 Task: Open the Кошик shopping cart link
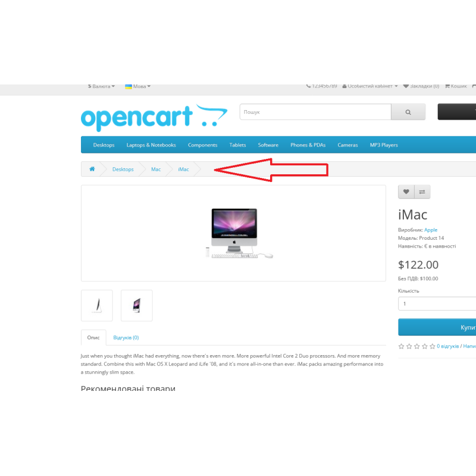tap(456, 86)
